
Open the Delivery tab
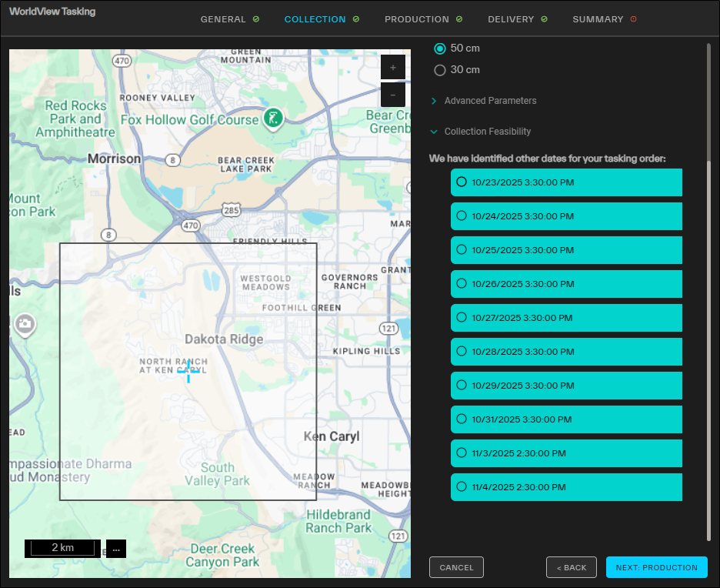click(511, 19)
